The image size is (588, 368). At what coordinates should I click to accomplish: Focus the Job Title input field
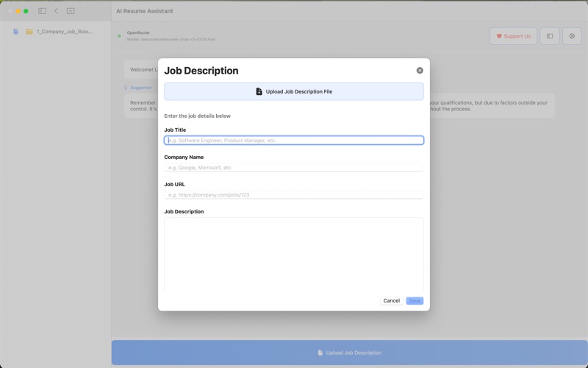[x=293, y=141]
